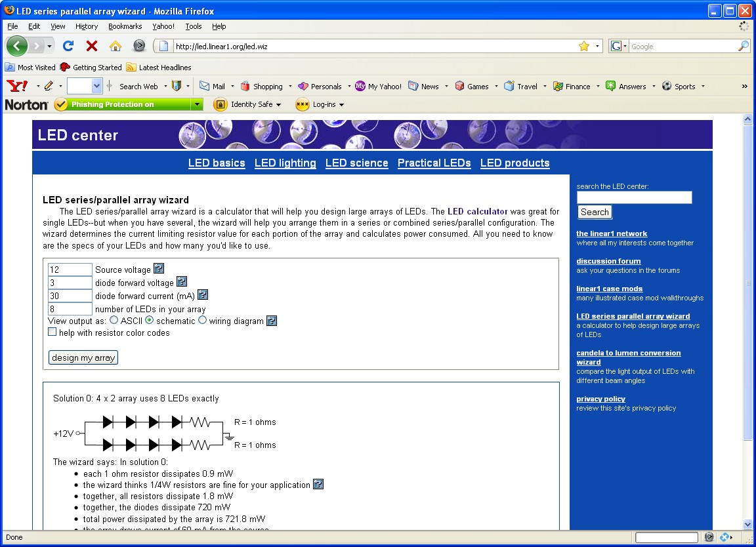Click the View output help icon
The image size is (756, 547).
click(x=272, y=321)
